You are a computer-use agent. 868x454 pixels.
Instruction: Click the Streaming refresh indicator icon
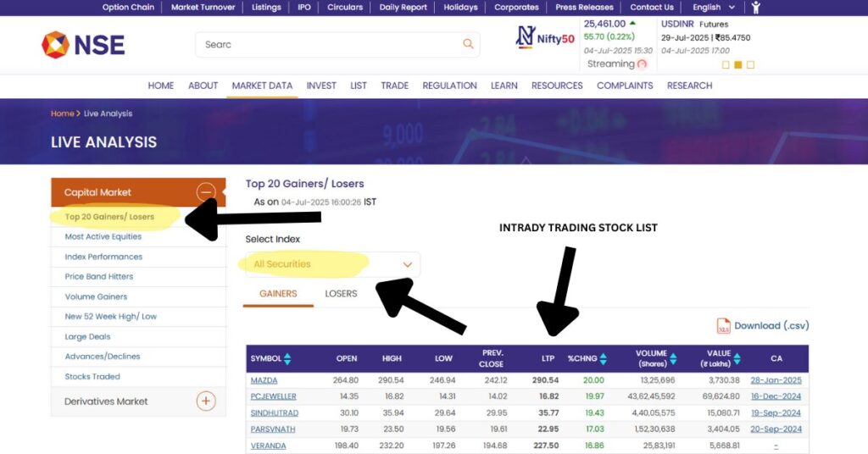[643, 64]
